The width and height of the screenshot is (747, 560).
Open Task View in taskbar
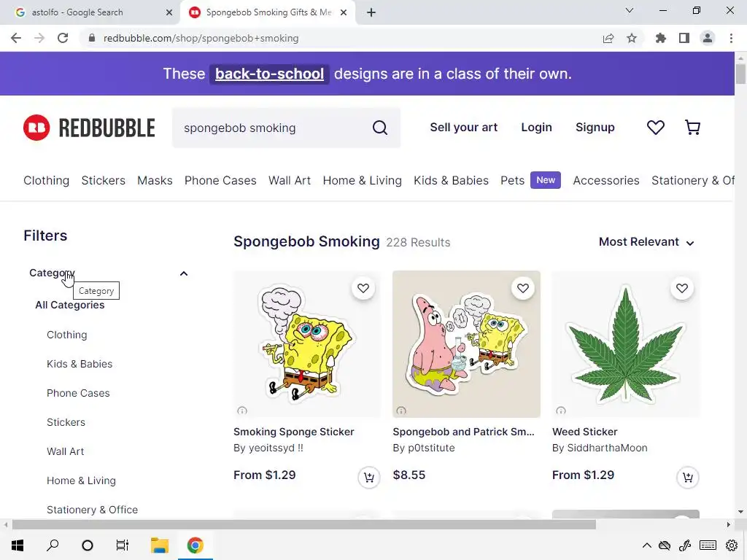coord(123,545)
